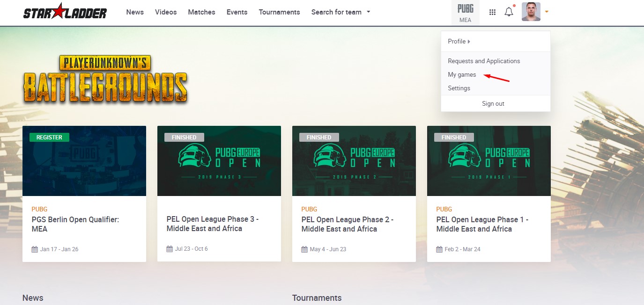Click the date Feb 2 - Mar 24
The width and height of the screenshot is (644, 305).
tap(463, 249)
